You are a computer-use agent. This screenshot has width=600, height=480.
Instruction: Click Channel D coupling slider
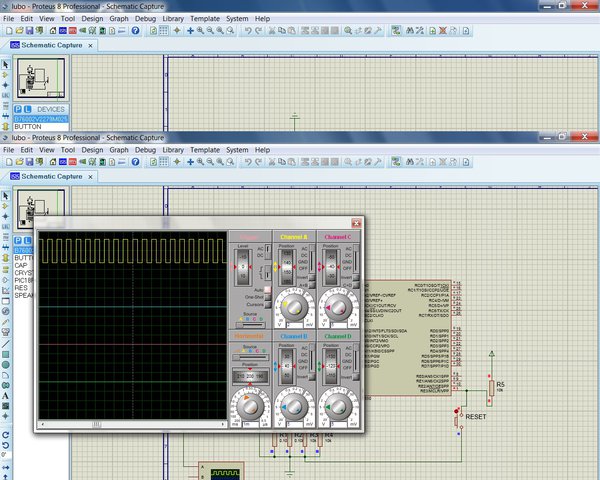356,357
